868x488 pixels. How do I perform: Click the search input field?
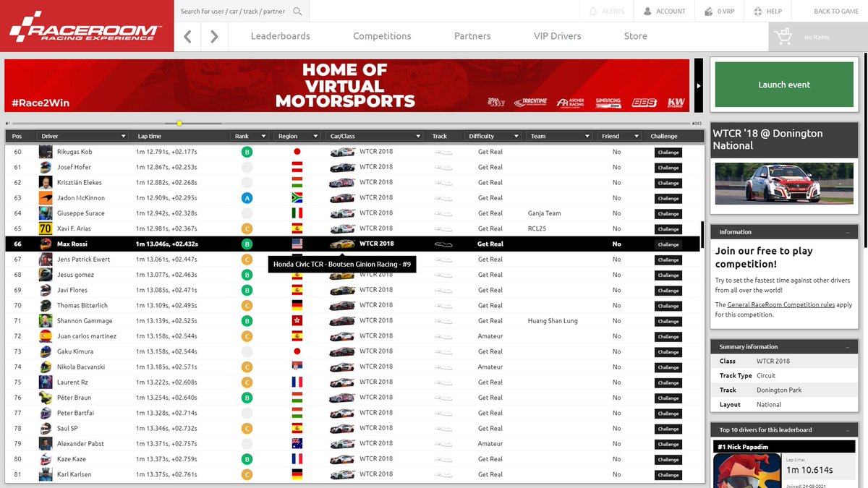(x=233, y=11)
